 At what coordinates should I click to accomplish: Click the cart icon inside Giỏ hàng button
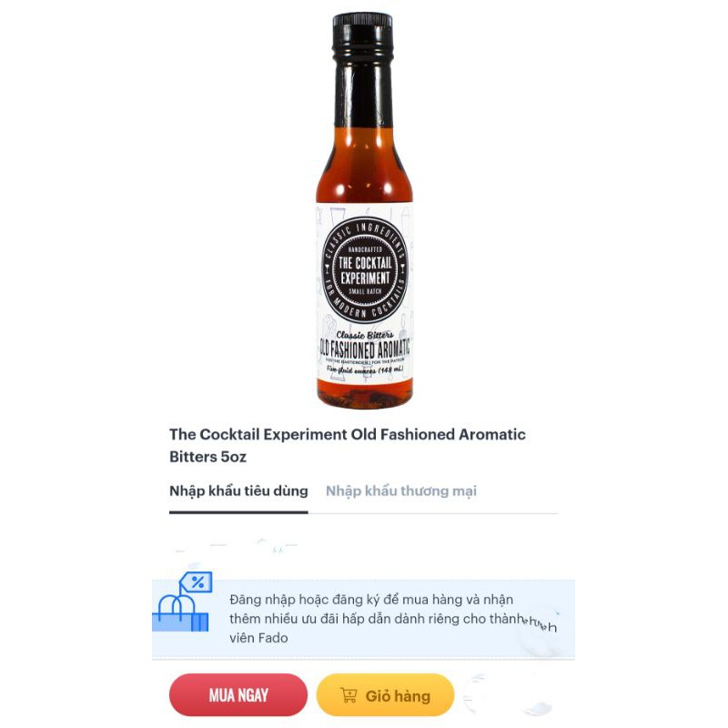pos(349,695)
